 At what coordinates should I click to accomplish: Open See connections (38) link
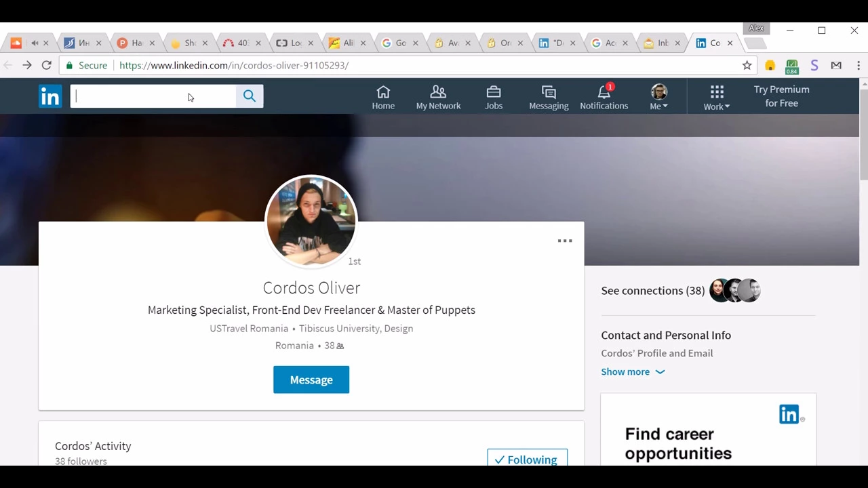tap(652, 290)
